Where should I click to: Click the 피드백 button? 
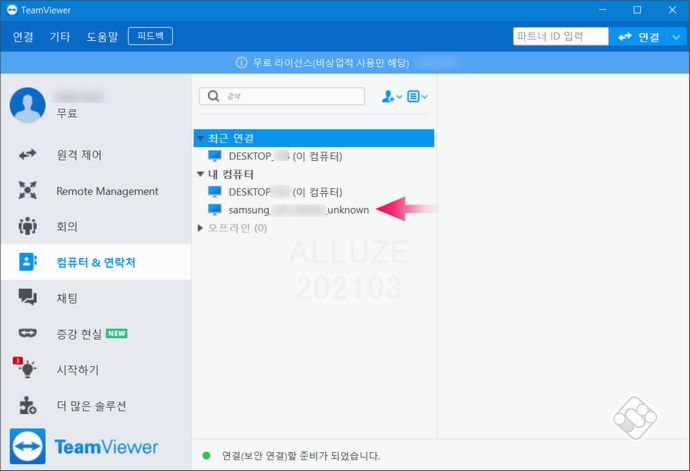pos(150,36)
